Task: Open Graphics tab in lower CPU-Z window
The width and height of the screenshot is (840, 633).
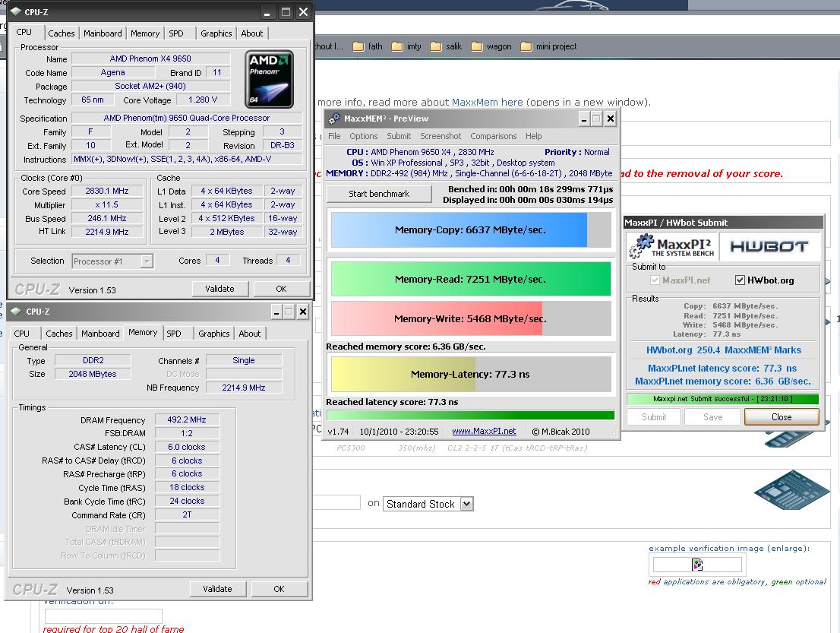Action: coord(213,334)
